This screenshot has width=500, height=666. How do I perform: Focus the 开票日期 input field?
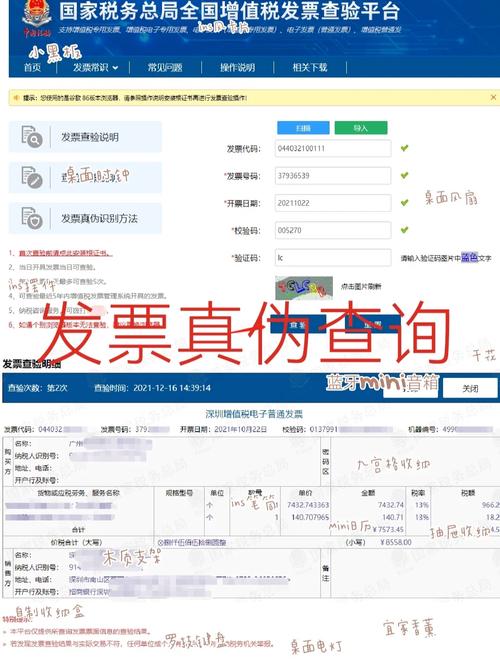333,203
